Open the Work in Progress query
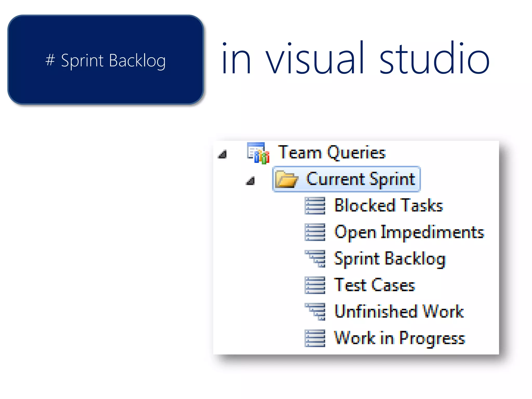 pos(400,339)
